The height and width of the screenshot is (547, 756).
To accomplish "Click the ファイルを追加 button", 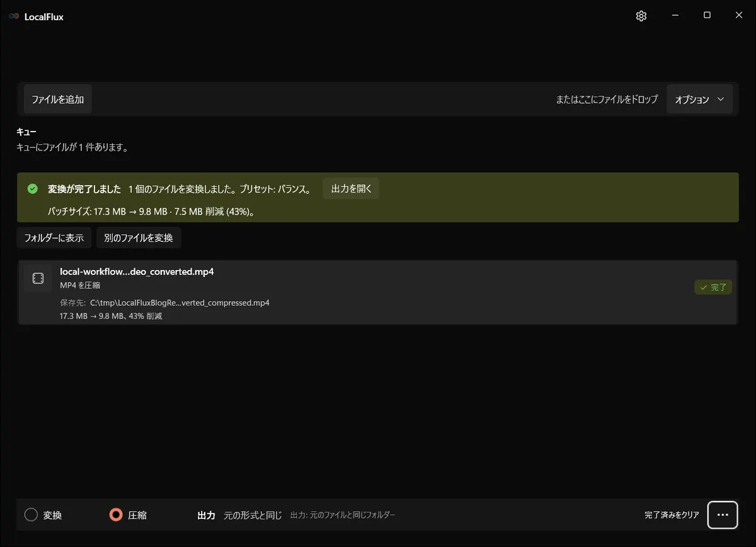I will (x=58, y=99).
